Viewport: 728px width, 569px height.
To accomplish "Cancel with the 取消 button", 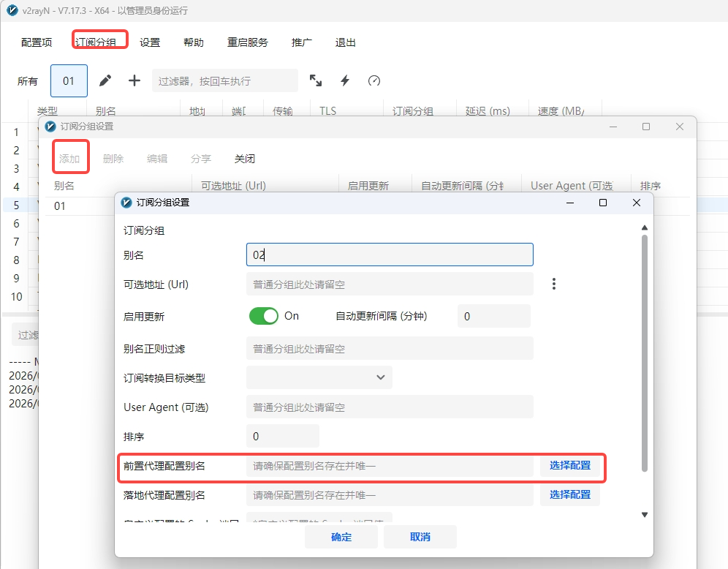I will coord(420,537).
